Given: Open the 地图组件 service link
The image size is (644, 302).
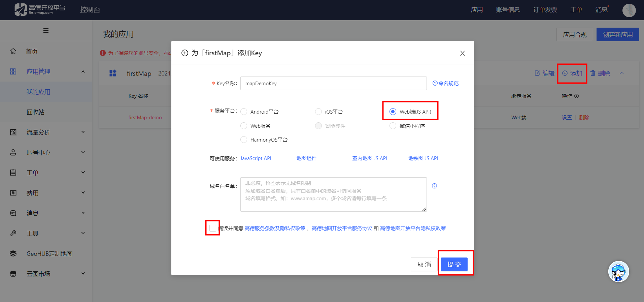Looking at the screenshot, I should (306, 158).
